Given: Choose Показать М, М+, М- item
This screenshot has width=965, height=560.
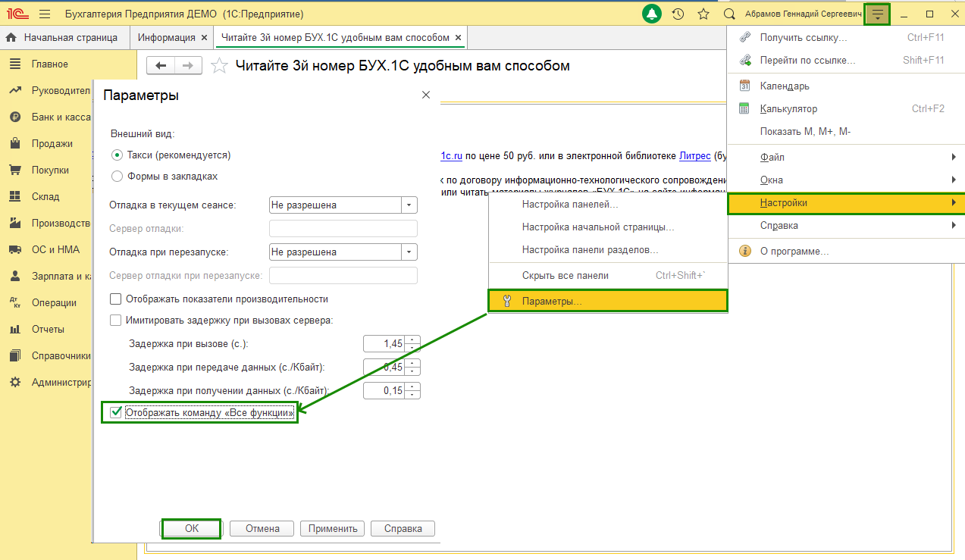Looking at the screenshot, I should pyautogui.click(x=846, y=132).
